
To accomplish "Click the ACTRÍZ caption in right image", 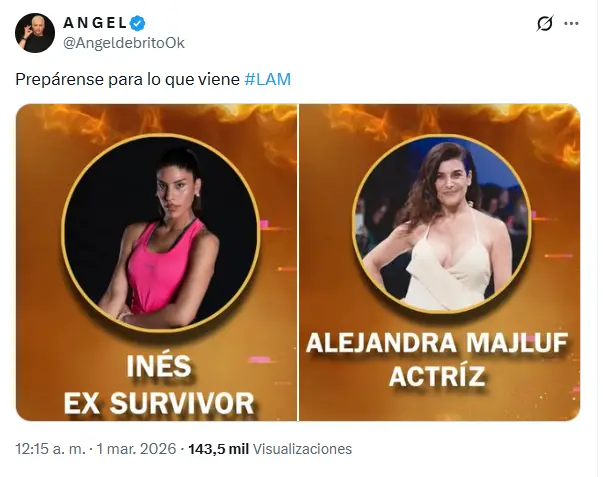I will [x=437, y=374].
